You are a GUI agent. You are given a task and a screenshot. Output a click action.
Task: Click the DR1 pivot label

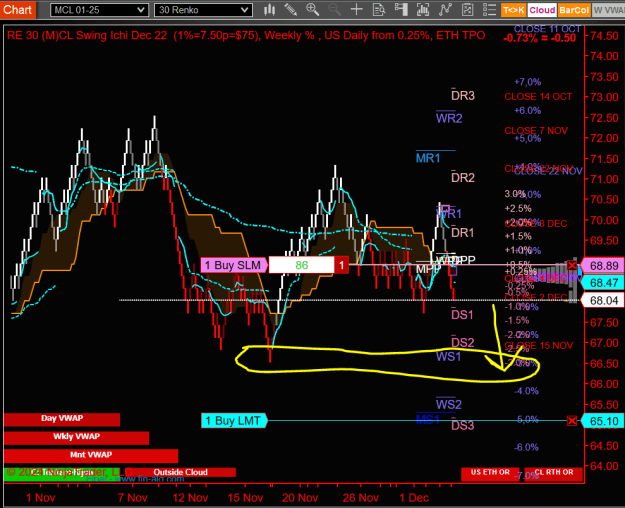point(462,232)
